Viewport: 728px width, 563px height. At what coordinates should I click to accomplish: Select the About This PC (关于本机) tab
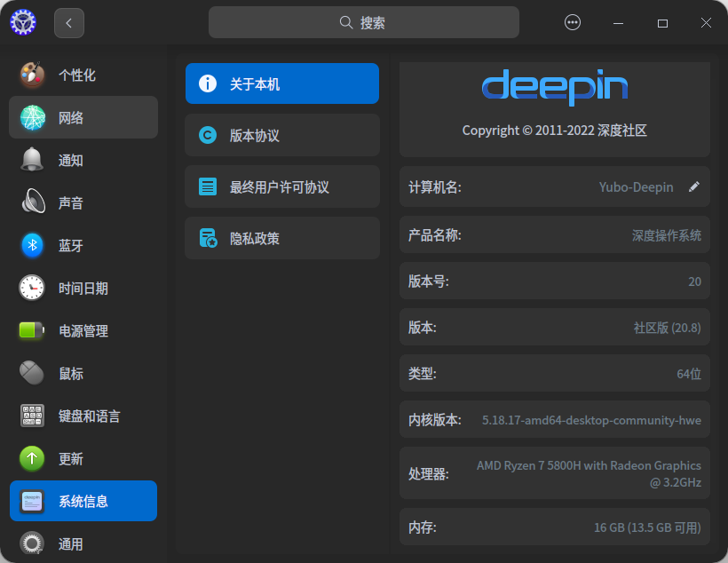pyautogui.click(x=281, y=84)
